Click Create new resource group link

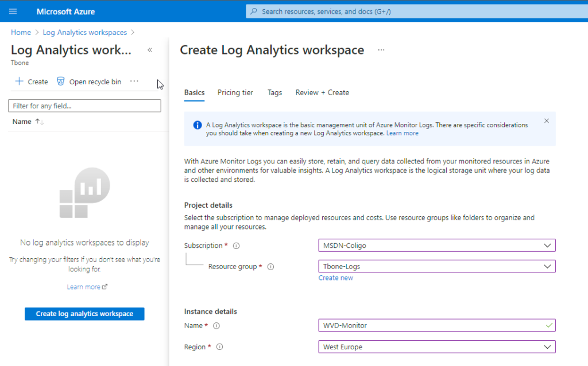[x=335, y=278]
